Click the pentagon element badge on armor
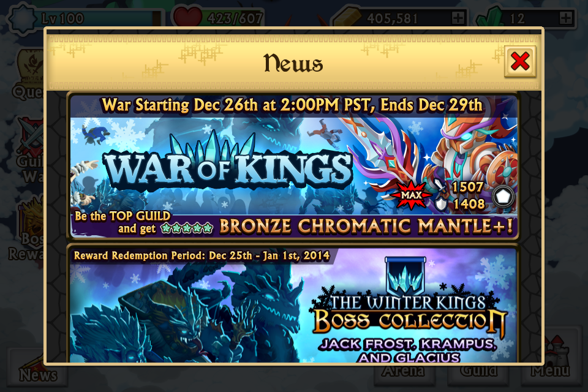The width and height of the screenshot is (588, 392). [x=502, y=196]
